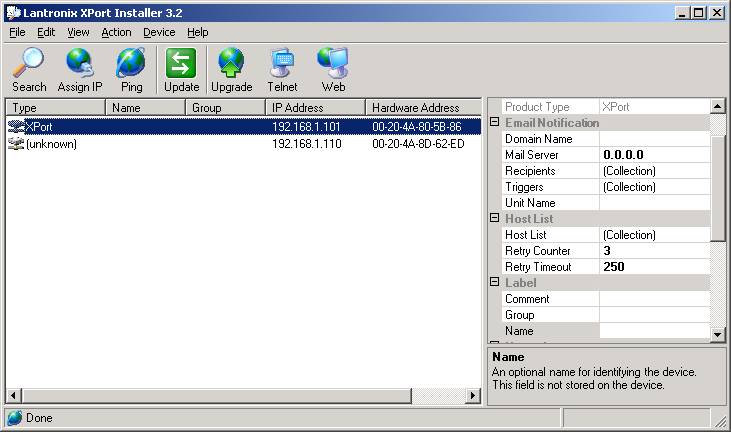The image size is (731, 432).
Task: Click the Retry Timeout property label
Action: [x=538, y=267]
